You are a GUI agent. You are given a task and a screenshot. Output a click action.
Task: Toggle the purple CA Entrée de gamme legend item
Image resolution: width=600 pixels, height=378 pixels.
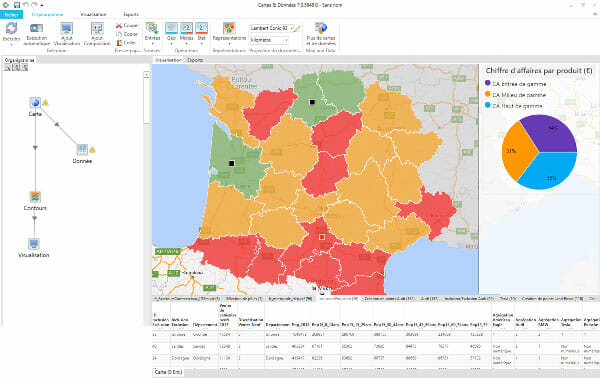click(515, 83)
